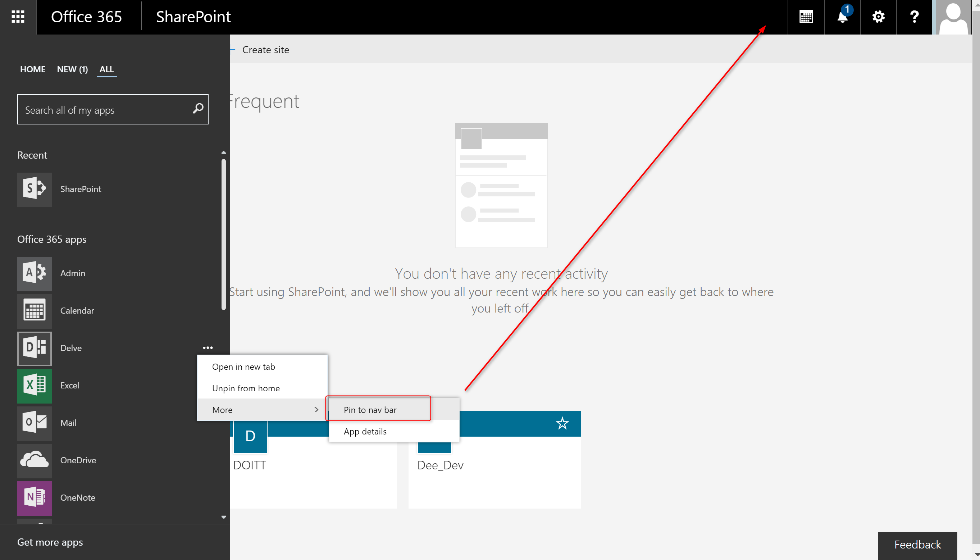Launch the Excel app icon
This screenshot has height=560, width=980.
pyautogui.click(x=34, y=386)
